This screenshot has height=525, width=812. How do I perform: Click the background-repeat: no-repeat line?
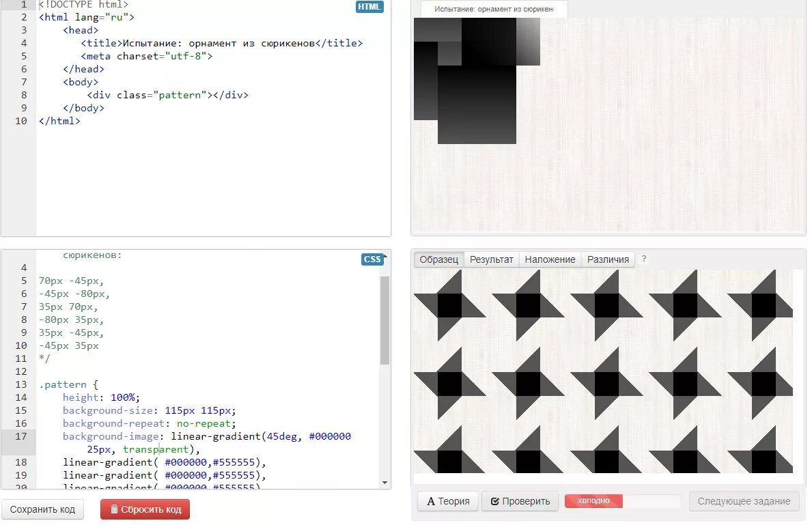click(149, 423)
